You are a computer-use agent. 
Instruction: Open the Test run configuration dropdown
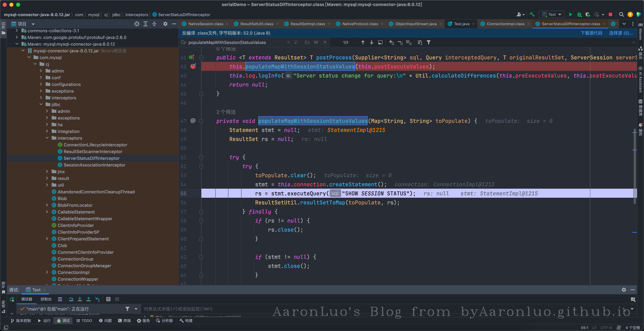point(552,14)
